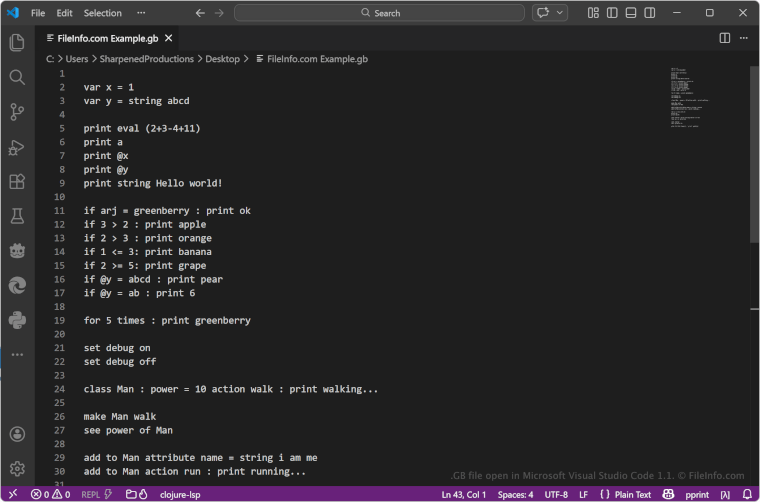Click the VS Code logo icon
This screenshot has height=502, width=760.
13,13
